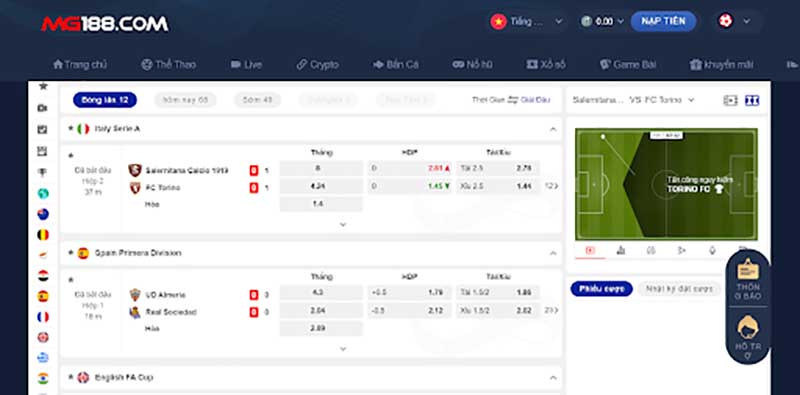
Task: Collapse the Italy Serie A section
Action: pyautogui.click(x=553, y=129)
